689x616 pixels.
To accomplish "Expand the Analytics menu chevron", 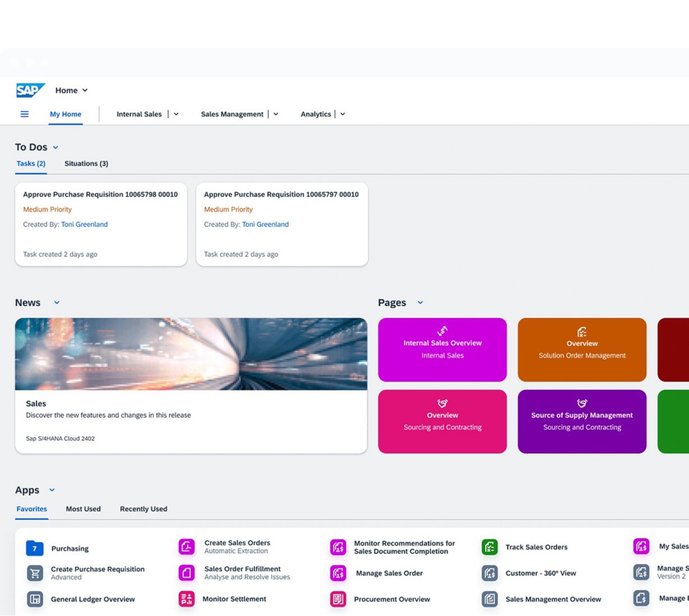I will pyautogui.click(x=343, y=114).
